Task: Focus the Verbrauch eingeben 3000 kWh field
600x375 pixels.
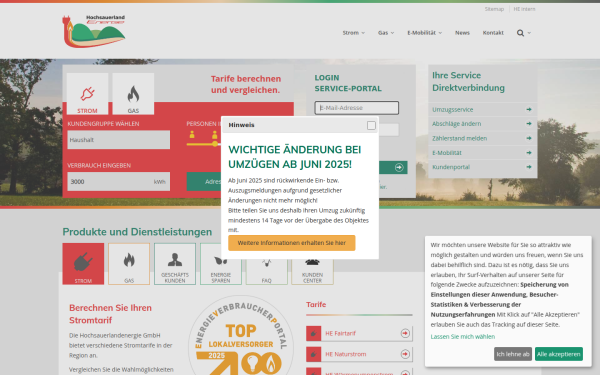Action: click(x=119, y=182)
